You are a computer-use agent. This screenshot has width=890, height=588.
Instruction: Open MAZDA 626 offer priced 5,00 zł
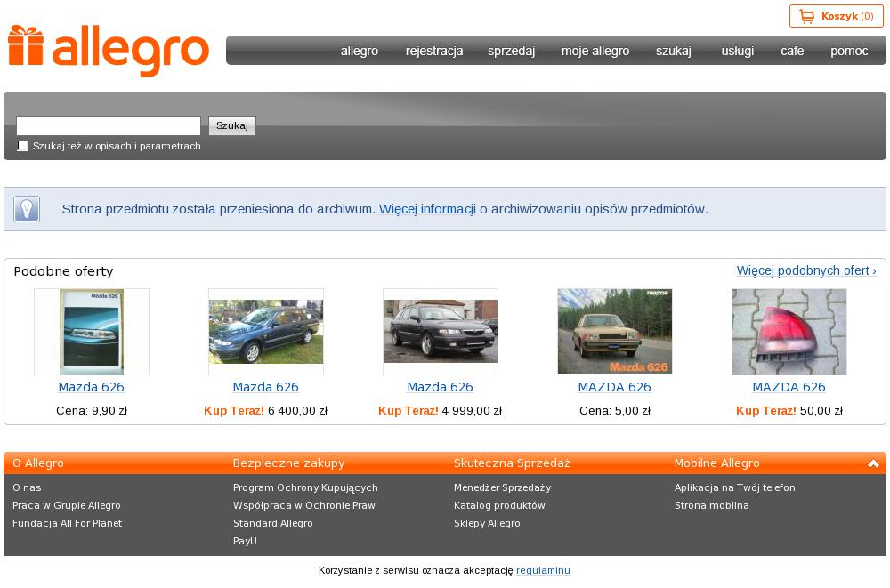(615, 387)
